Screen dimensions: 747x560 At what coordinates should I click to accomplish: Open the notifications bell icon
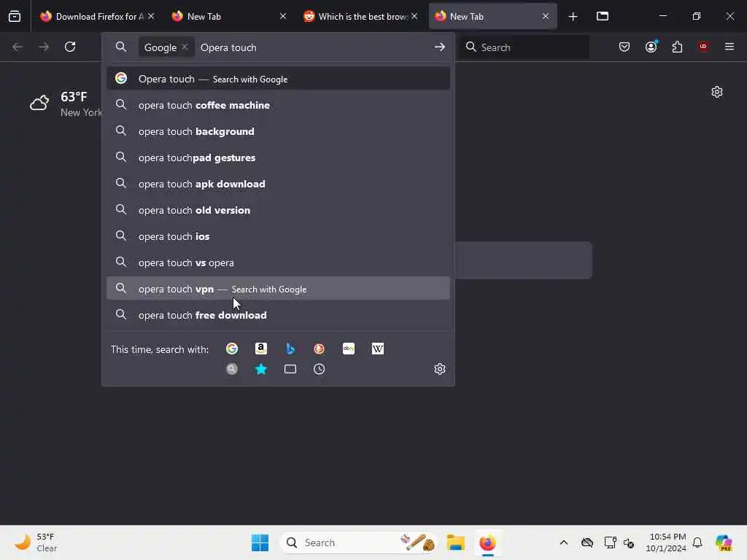697,542
